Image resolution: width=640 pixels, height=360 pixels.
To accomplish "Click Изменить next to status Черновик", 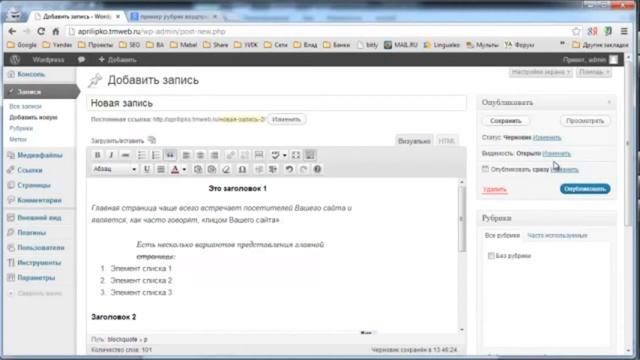I will 547,138.
